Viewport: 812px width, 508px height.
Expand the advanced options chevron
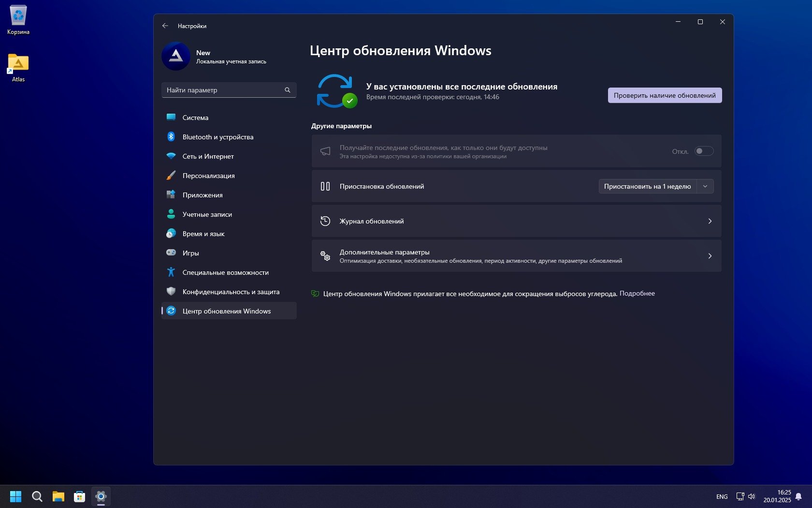[710, 256]
